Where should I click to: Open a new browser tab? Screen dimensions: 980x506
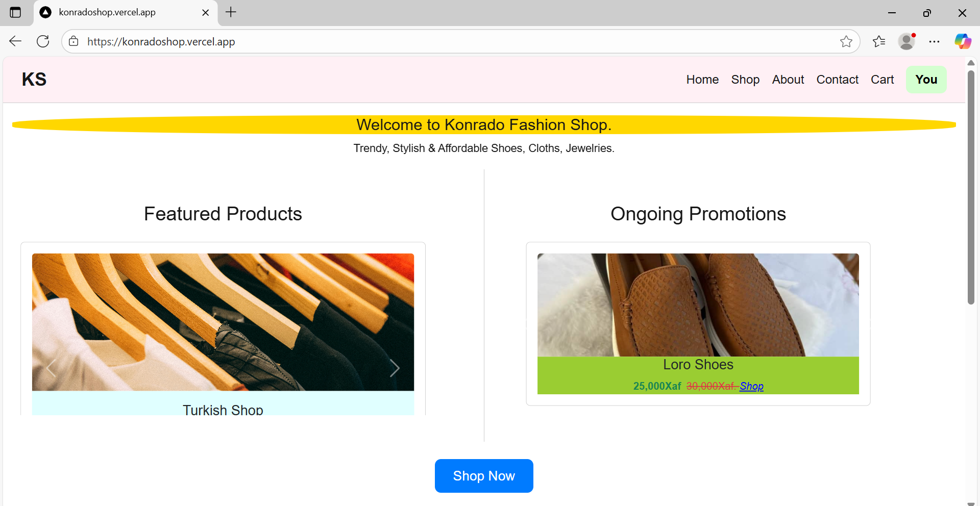point(231,12)
